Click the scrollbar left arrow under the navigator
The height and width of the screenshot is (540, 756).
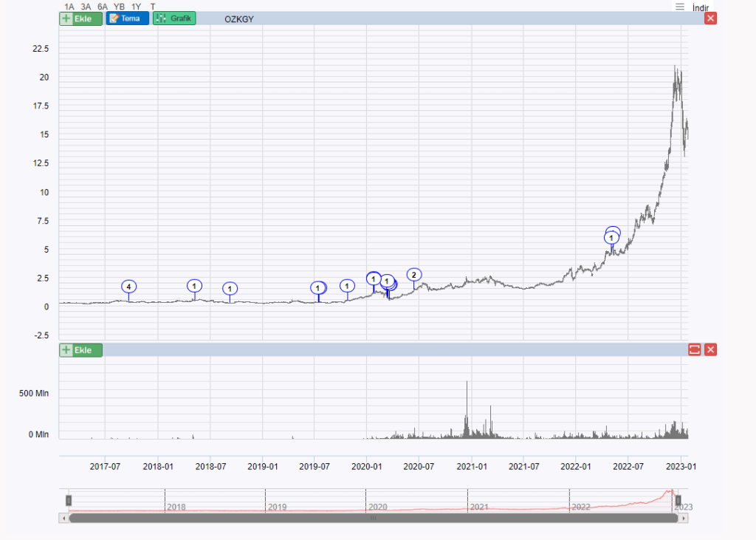(63, 519)
